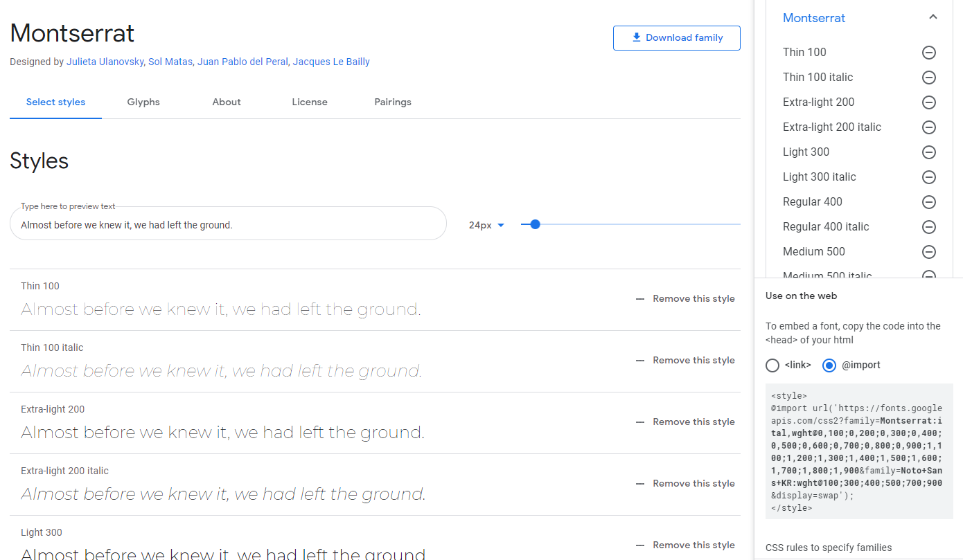Remove this style for Extra-light 200

(x=685, y=422)
